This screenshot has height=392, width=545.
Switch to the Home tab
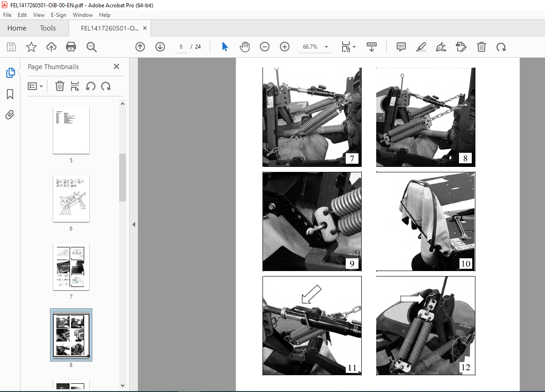pos(17,28)
